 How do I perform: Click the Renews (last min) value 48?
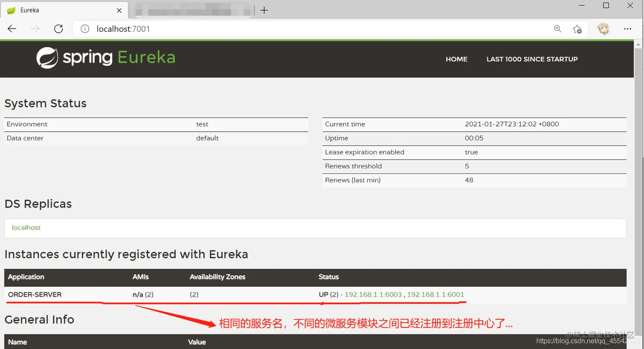[x=469, y=180]
